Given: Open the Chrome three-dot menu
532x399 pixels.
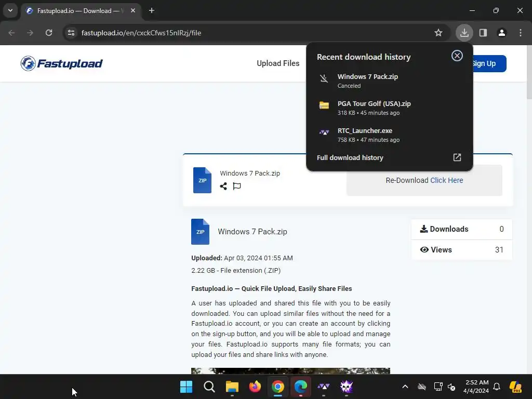Looking at the screenshot, I should [x=521, y=33].
